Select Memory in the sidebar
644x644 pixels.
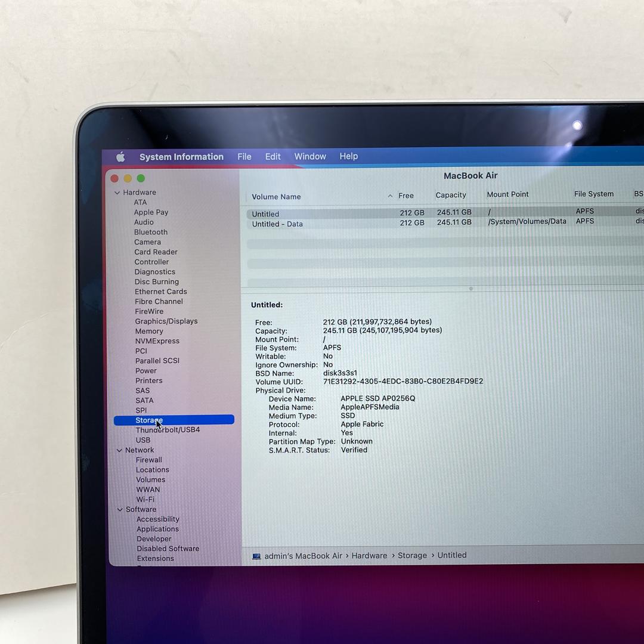click(x=149, y=331)
